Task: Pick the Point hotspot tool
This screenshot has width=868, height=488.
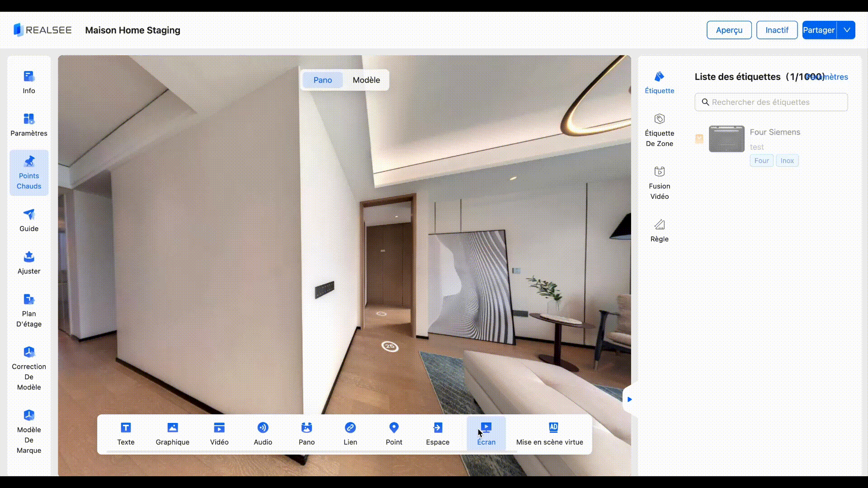Action: (x=394, y=434)
